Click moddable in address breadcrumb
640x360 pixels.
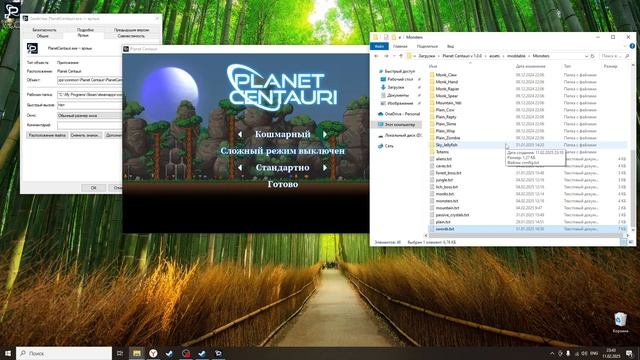tap(516, 56)
